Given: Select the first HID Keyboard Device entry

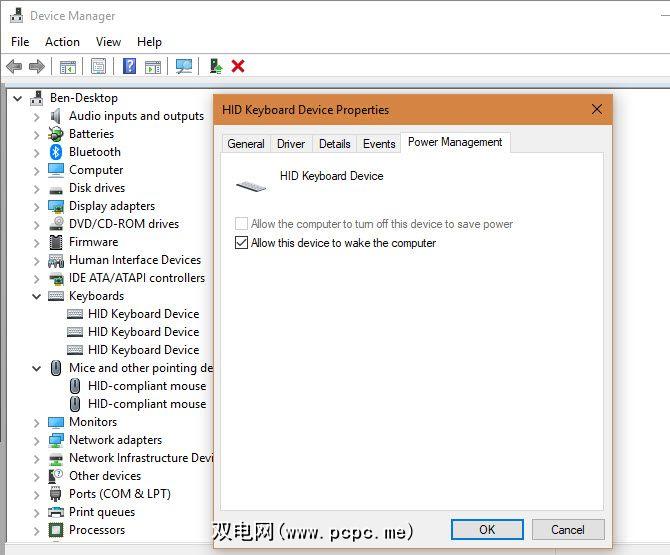Looking at the screenshot, I should tap(144, 314).
